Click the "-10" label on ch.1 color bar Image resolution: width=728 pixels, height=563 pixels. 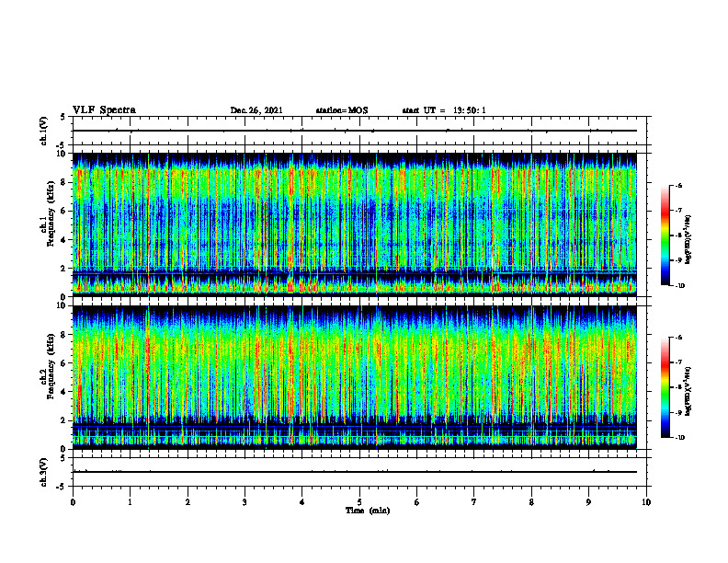pos(680,286)
